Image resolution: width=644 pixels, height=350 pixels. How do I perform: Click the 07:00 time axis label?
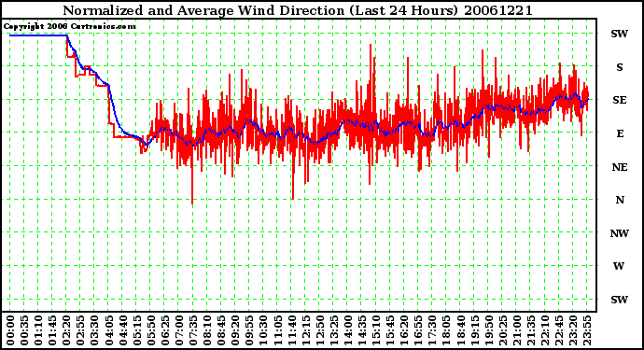point(178,330)
